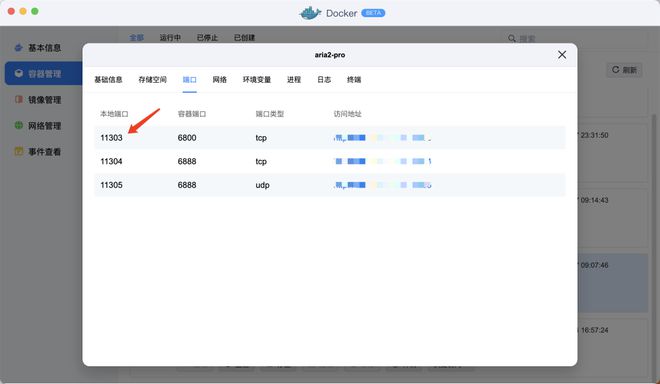Click the aria2-pro dialog title
The width and height of the screenshot is (660, 384).
point(330,55)
